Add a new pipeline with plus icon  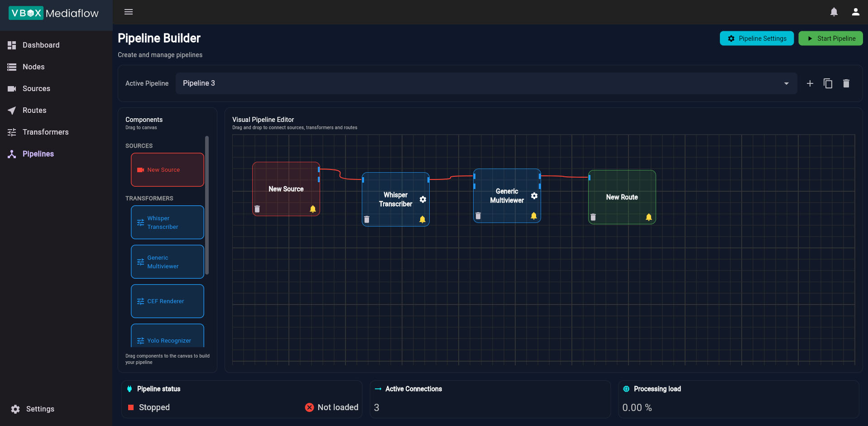810,83
